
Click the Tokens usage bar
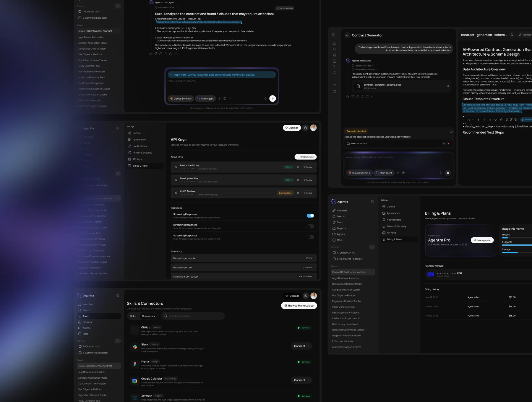point(517,238)
